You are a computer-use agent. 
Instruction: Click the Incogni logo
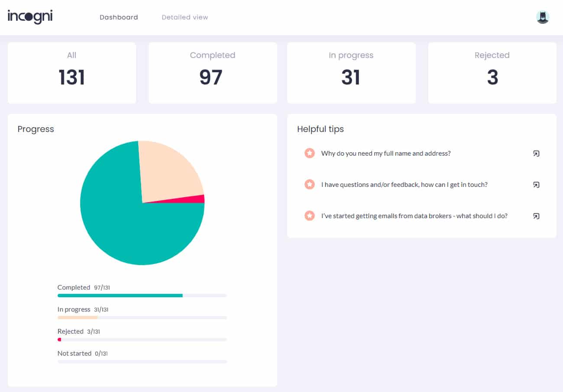(x=30, y=17)
